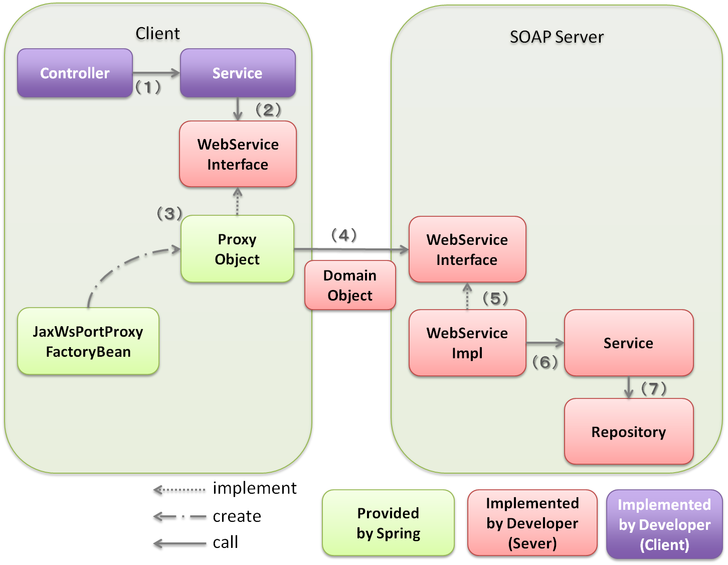
Task: Select the create arrow legend entry
Action: (x=179, y=516)
